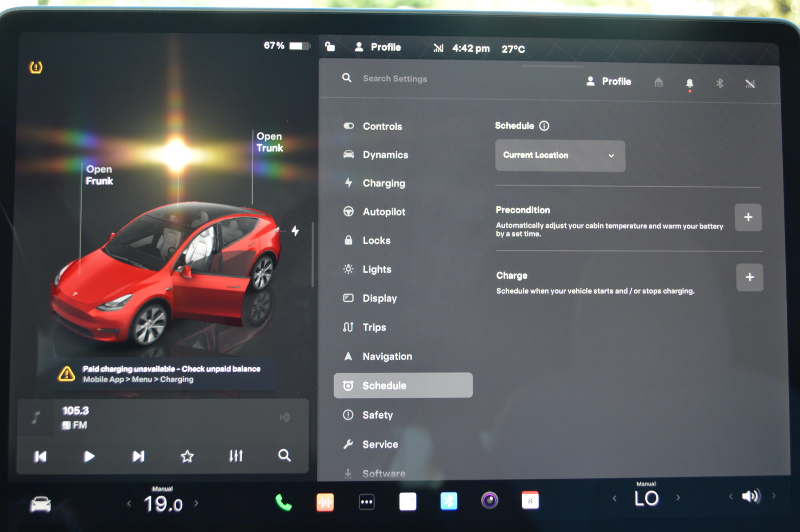Select Autopilot in settings sidebar
This screenshot has width=800, height=532.
pos(384,212)
